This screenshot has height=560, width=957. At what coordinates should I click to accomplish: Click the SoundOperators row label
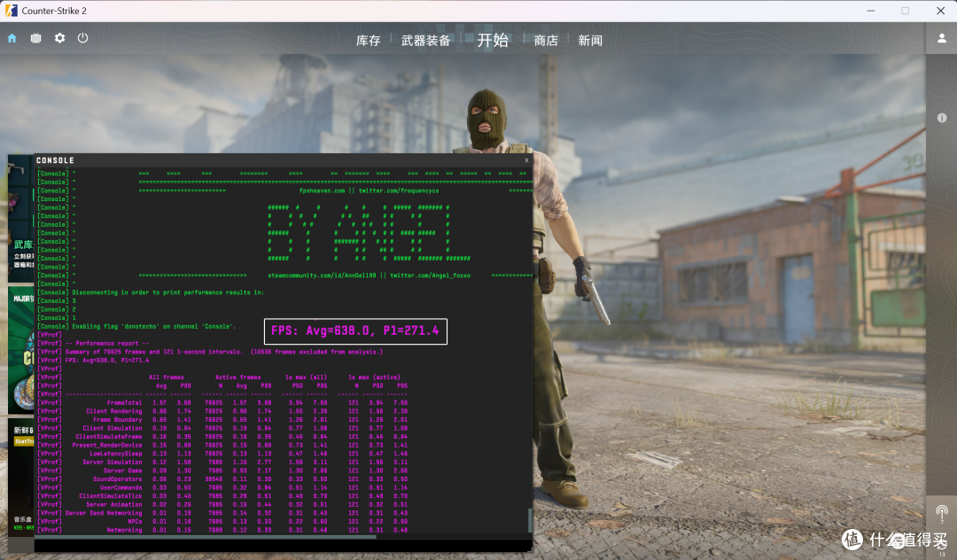tap(117, 478)
